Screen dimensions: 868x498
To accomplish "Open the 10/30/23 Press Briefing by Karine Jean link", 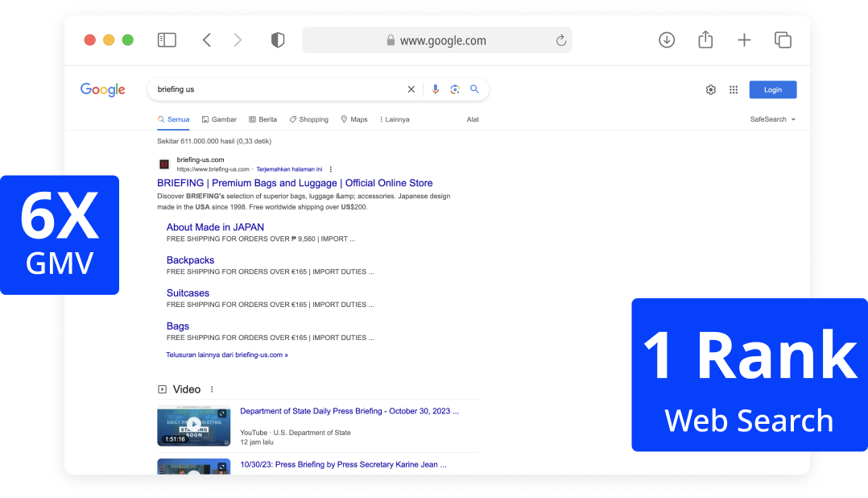I will tap(343, 465).
